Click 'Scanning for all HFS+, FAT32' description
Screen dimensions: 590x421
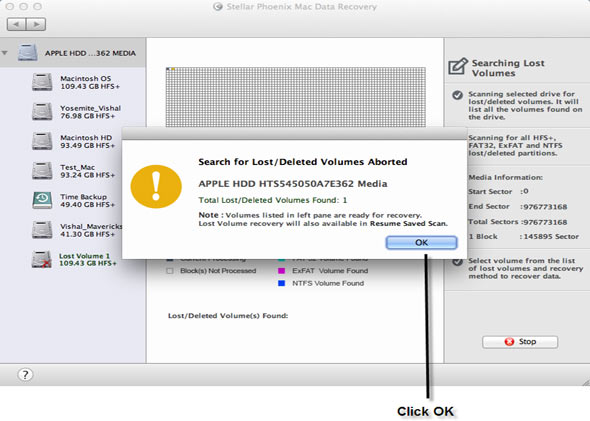click(515, 146)
